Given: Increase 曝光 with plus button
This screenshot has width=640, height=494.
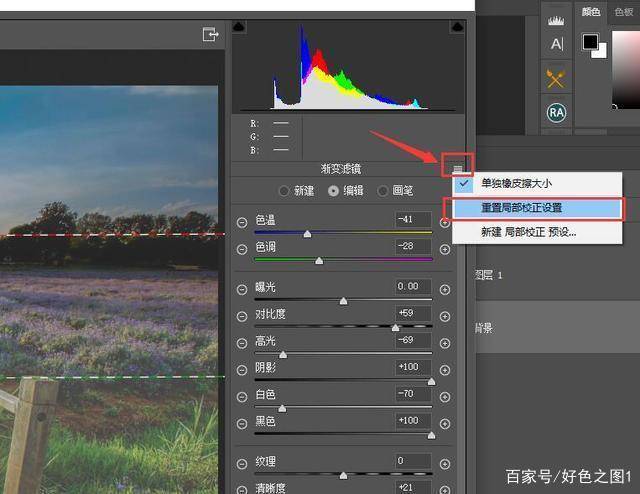Looking at the screenshot, I should pyautogui.click(x=445, y=289).
